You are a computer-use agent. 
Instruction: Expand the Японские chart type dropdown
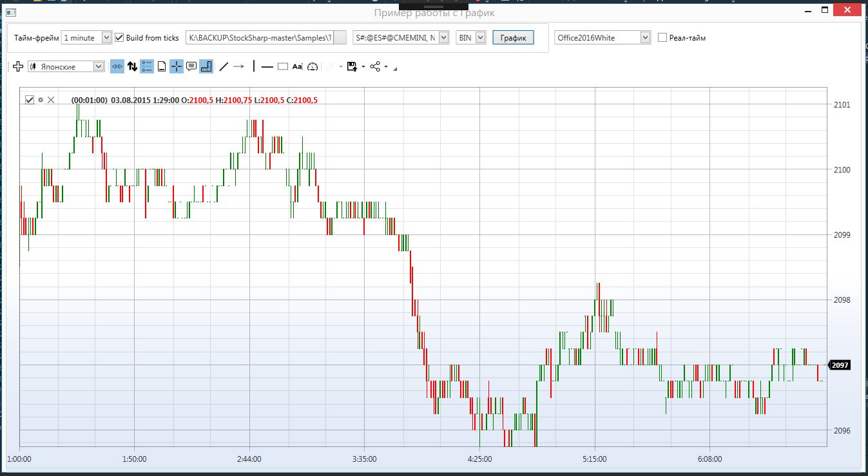click(66, 66)
